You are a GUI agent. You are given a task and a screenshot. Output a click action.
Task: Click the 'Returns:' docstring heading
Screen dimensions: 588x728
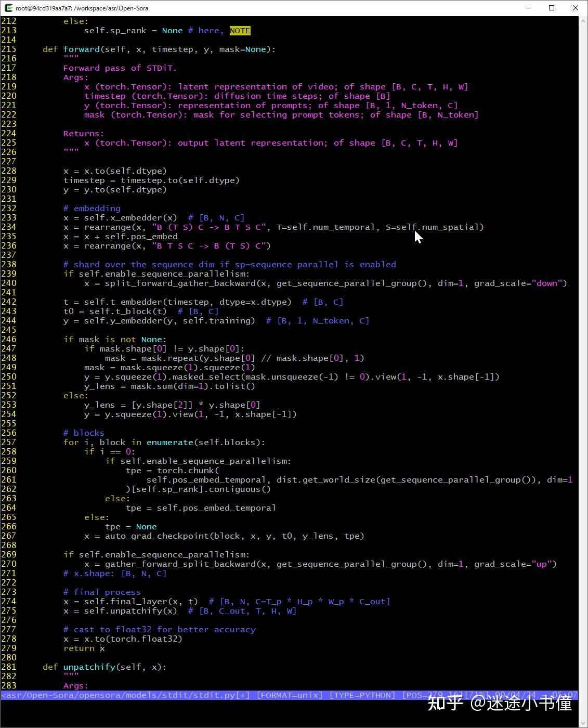(84, 134)
